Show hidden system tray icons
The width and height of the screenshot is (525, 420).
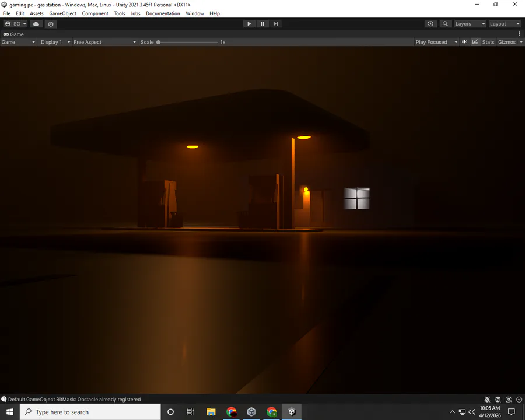[x=452, y=412]
